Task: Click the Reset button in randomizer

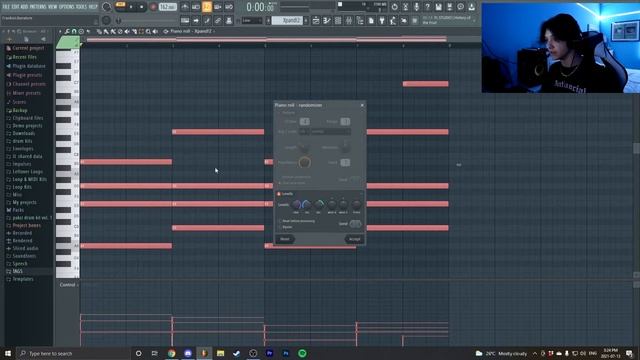Action: pos(285,239)
